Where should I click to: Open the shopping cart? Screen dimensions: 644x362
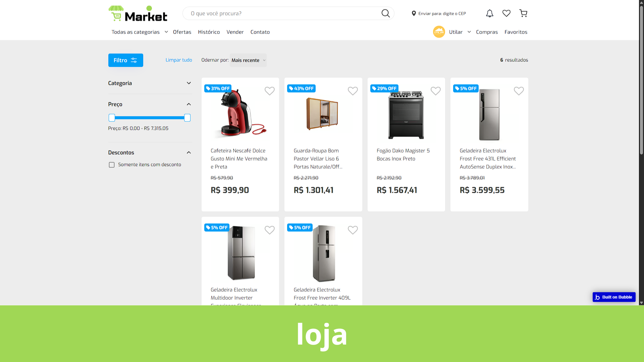pos(523,13)
